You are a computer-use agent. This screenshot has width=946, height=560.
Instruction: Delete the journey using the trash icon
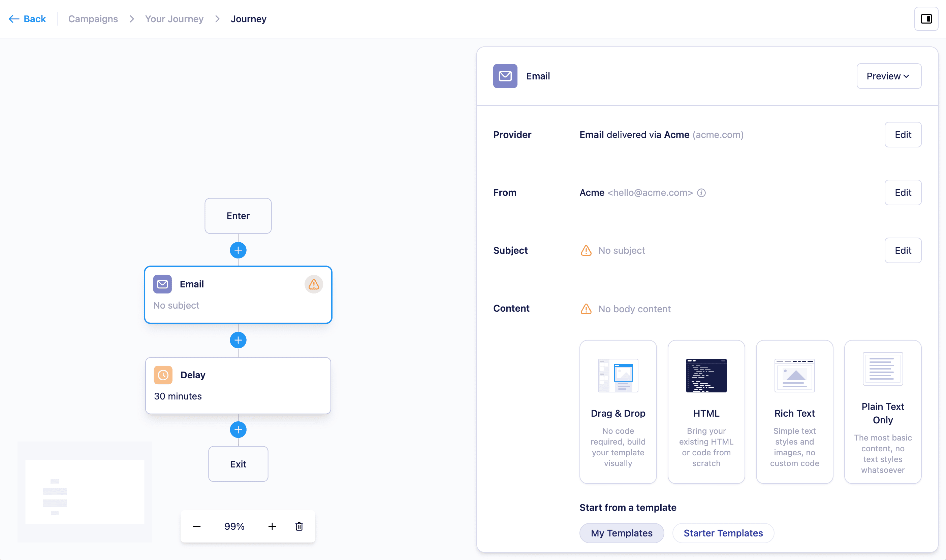(x=299, y=526)
